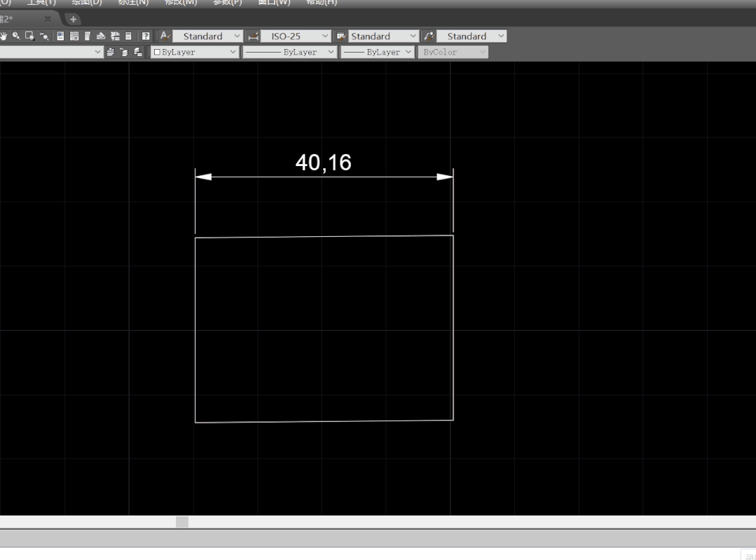Open the Layer States Manager icon
756x560 pixels.
point(138,52)
